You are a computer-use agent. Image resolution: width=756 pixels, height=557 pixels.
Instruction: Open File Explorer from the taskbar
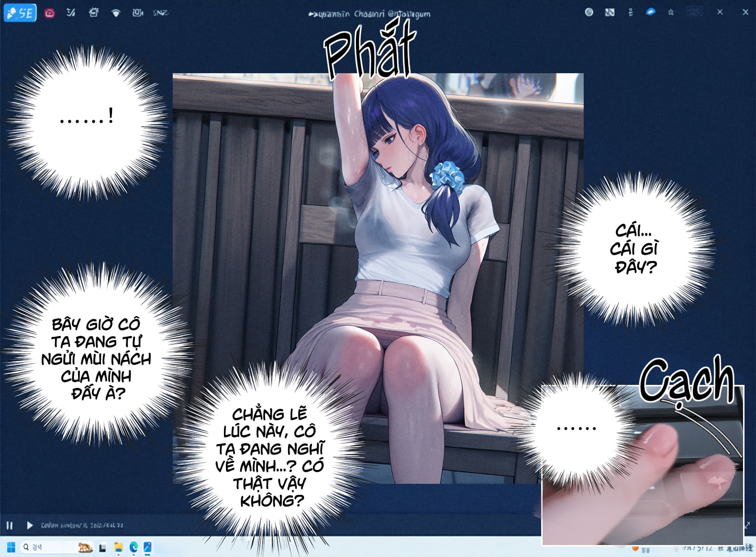[118, 547]
